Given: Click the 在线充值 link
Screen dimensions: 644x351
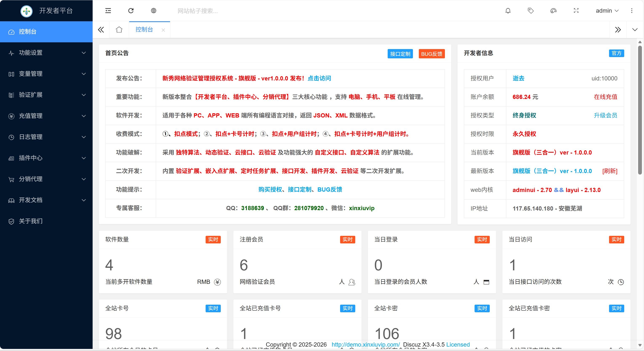Looking at the screenshot, I should click(605, 97).
